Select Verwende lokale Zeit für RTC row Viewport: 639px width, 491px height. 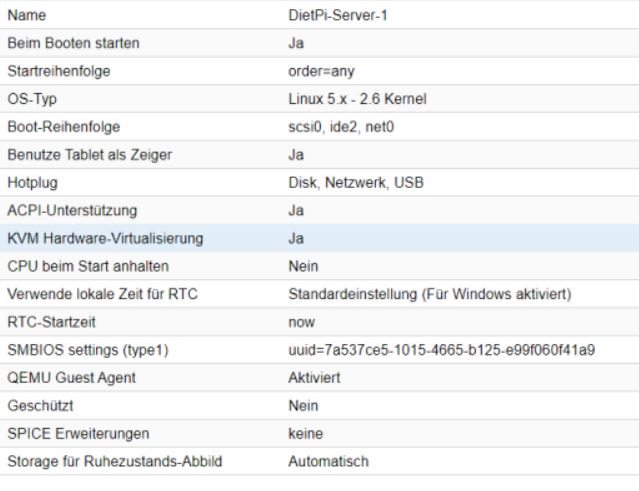coord(320,294)
